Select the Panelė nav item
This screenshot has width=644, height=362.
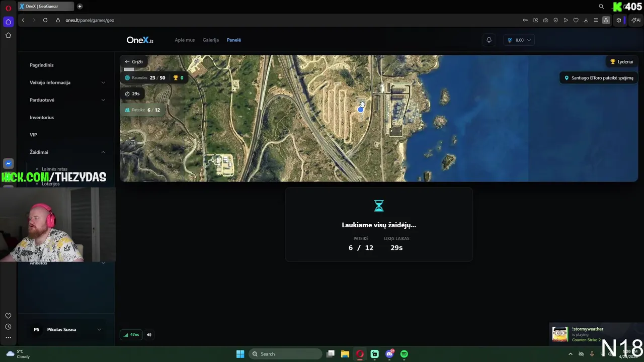click(x=234, y=40)
